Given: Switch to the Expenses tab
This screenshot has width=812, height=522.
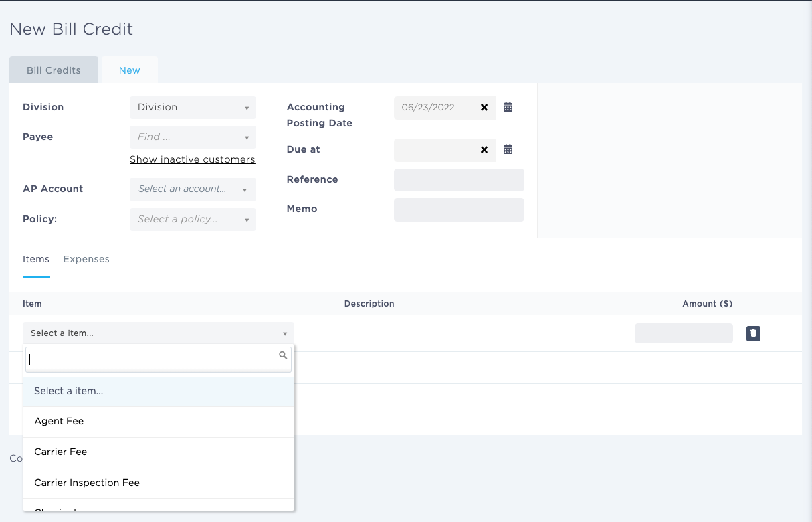Looking at the screenshot, I should coord(86,260).
